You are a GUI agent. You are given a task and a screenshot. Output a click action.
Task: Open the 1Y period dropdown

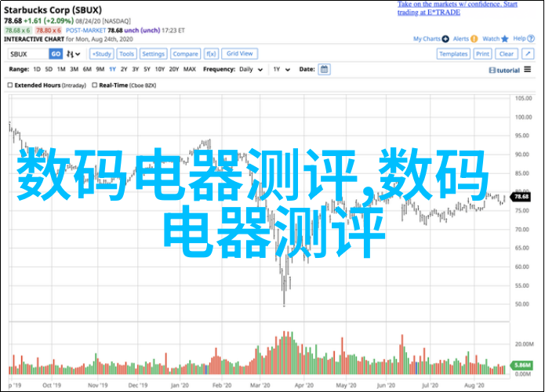tap(282, 70)
